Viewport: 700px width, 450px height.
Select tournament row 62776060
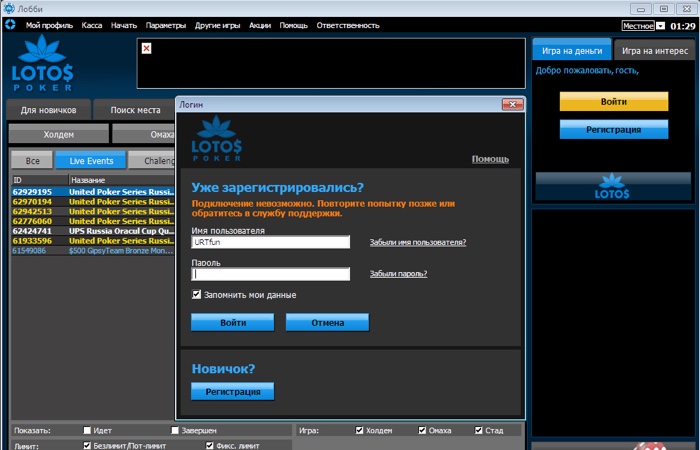point(93,221)
